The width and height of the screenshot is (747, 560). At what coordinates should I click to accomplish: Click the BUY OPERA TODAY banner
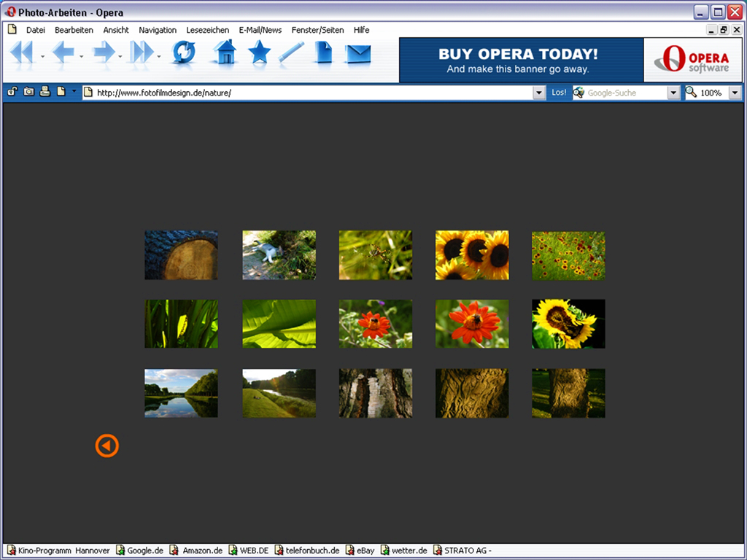click(521, 60)
